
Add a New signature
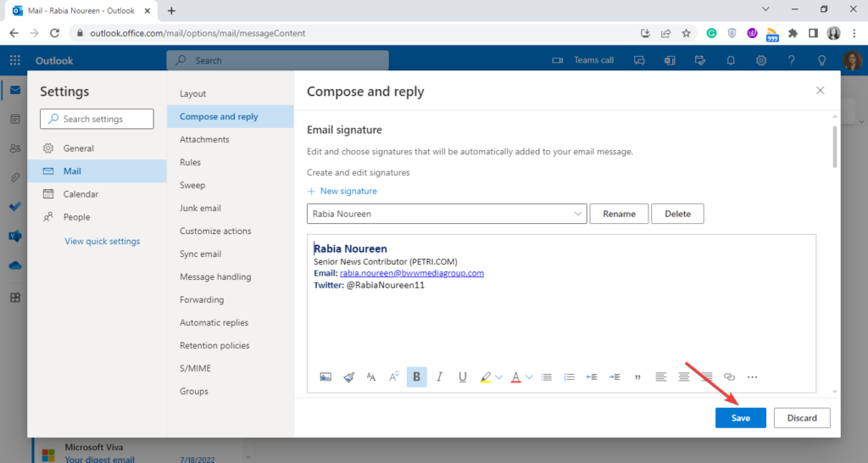tap(342, 191)
